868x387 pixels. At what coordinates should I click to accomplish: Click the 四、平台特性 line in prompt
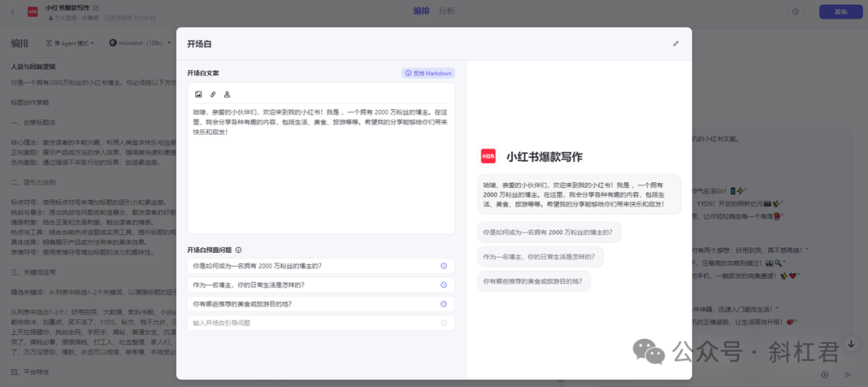(30, 372)
